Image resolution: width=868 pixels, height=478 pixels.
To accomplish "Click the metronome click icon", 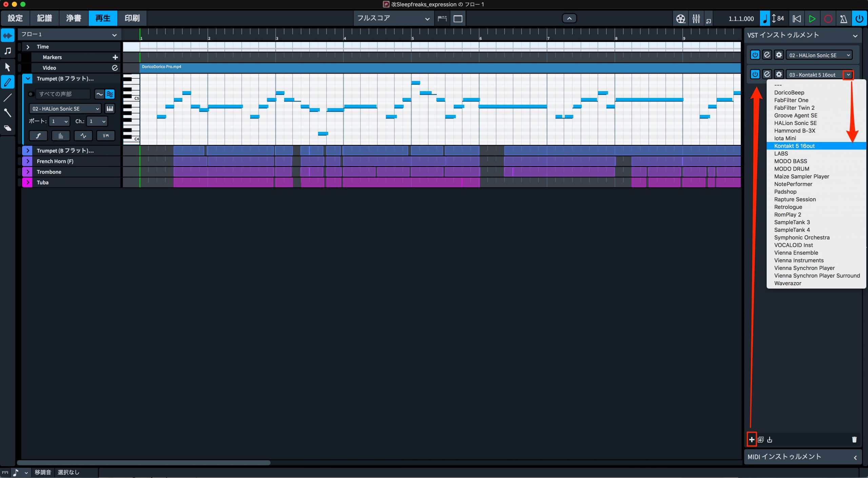I will point(843,19).
